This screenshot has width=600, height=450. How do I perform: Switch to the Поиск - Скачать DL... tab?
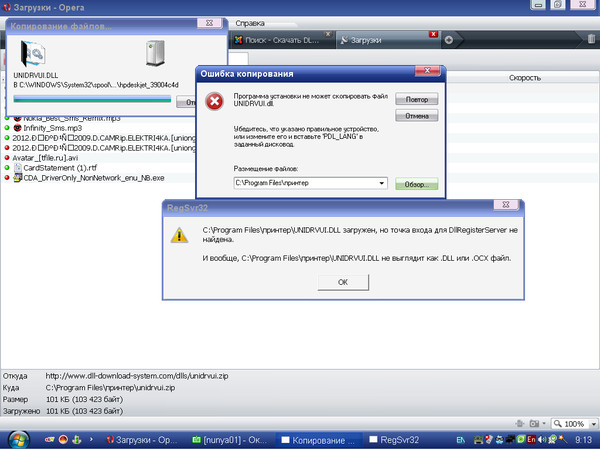[x=281, y=40]
